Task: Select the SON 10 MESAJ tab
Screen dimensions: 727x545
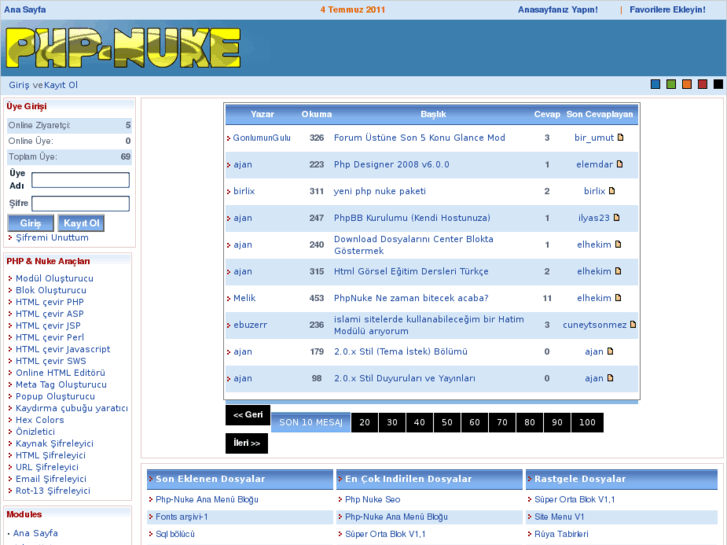Action: [311, 423]
